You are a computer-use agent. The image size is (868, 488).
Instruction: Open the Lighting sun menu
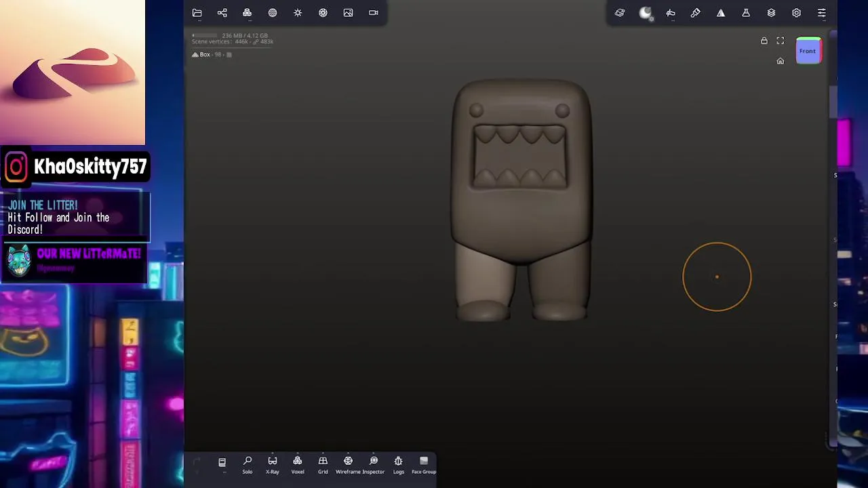coord(298,13)
